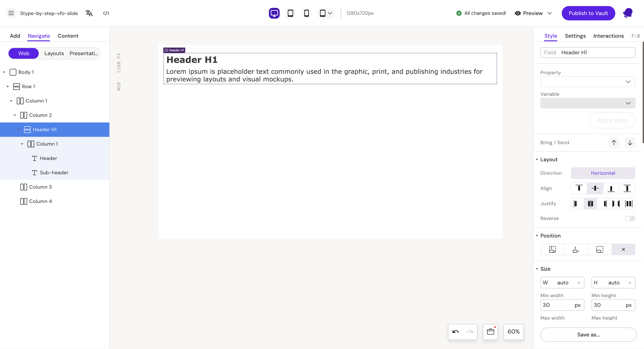Click the Min height input field

tap(613, 305)
